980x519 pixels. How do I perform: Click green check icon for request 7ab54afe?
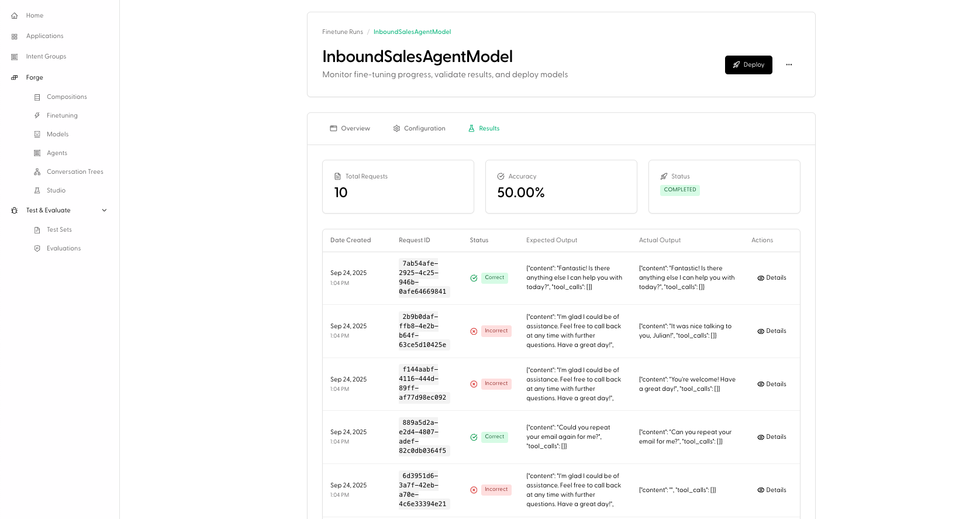(x=474, y=278)
